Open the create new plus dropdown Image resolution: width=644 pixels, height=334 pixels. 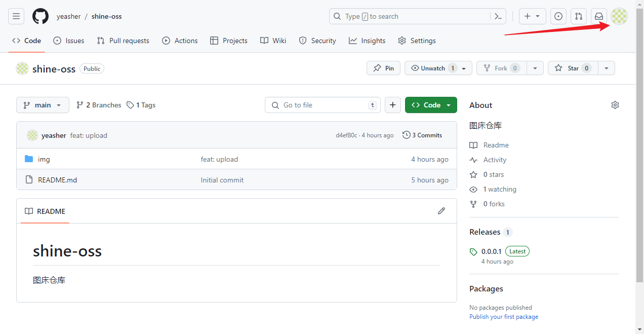(532, 16)
